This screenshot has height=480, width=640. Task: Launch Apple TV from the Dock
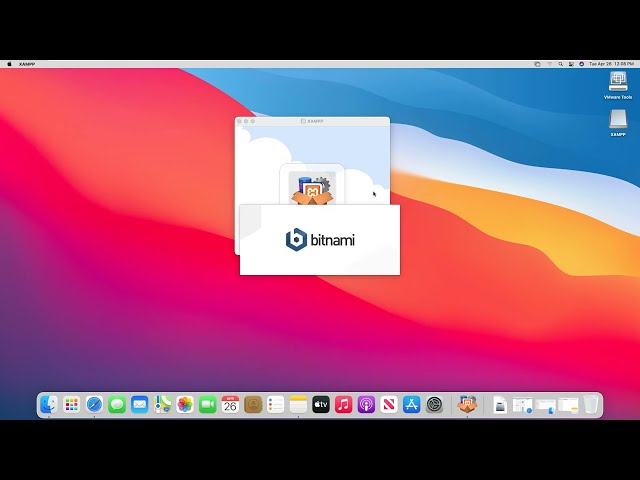pos(321,405)
